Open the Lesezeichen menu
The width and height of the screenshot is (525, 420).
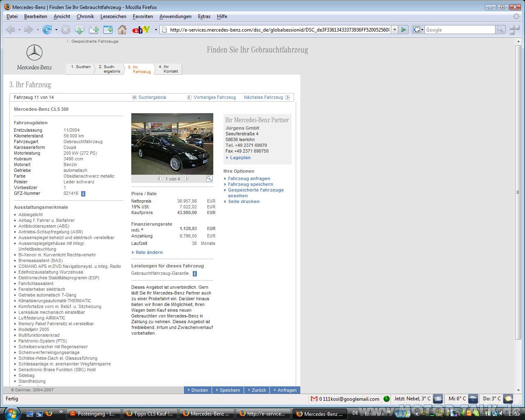[x=113, y=16]
